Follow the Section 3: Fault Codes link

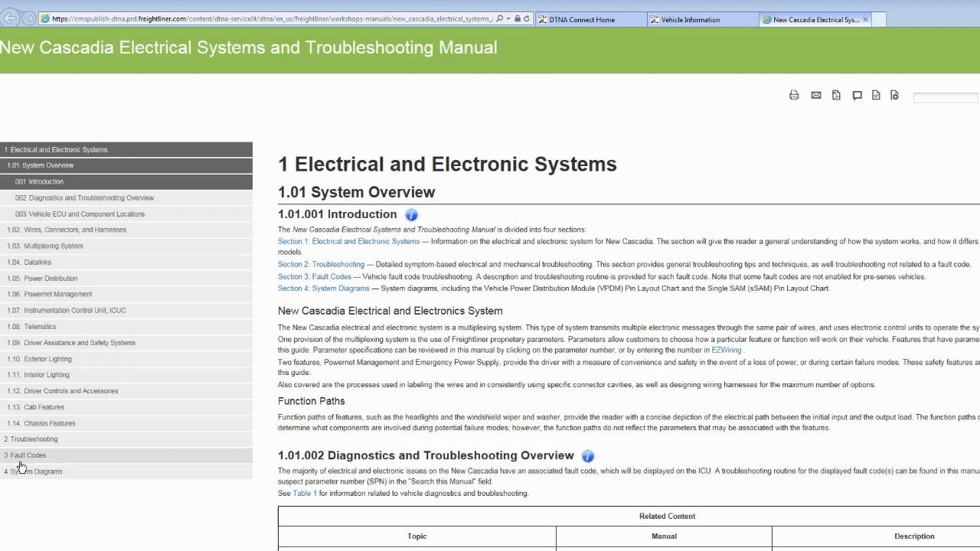(x=315, y=277)
